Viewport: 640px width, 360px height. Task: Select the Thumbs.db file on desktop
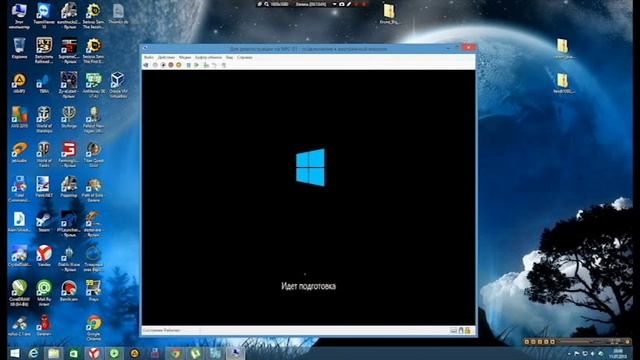pos(118,14)
